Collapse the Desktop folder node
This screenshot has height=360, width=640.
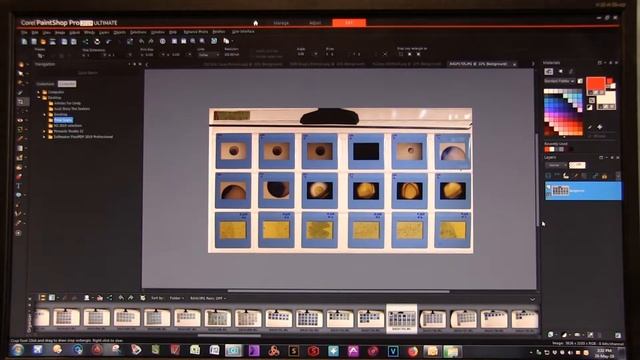(x=39, y=98)
